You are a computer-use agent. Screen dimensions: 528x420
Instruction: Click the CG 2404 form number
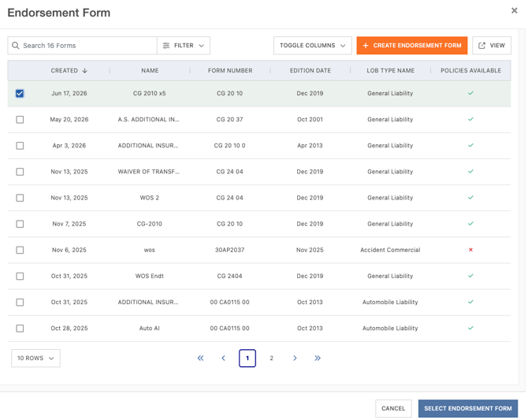(229, 276)
